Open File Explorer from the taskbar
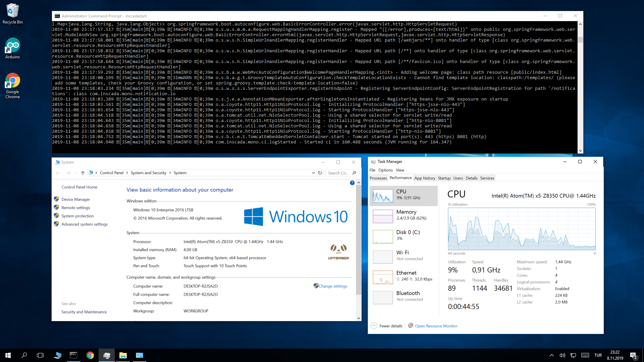 pos(123,355)
